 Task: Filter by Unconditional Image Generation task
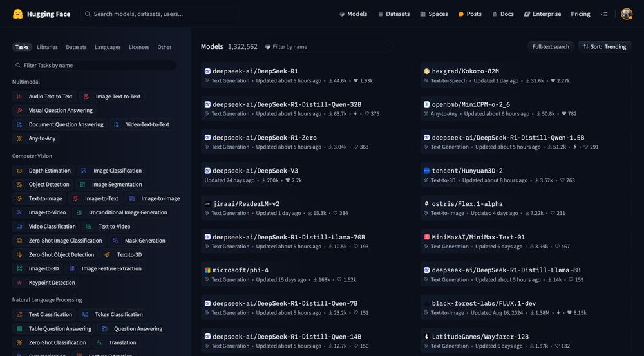click(122, 212)
